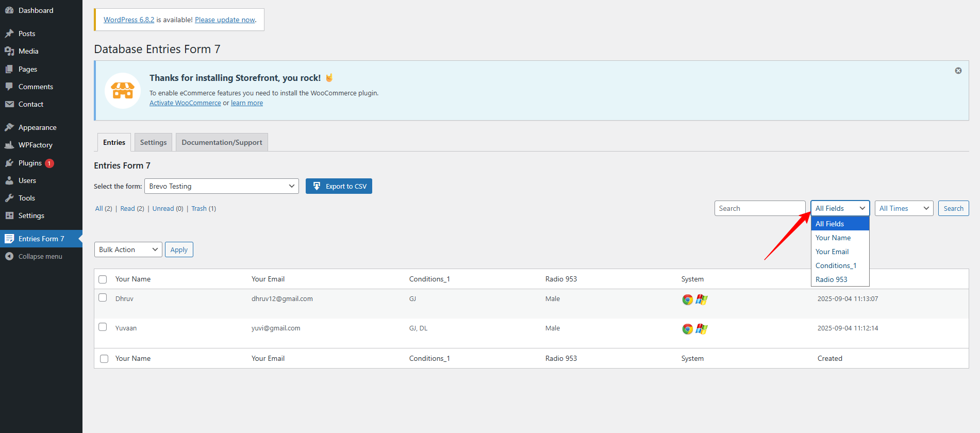Image resolution: width=980 pixels, height=433 pixels.
Task: Expand the Bulk Action dropdown
Action: (128, 249)
